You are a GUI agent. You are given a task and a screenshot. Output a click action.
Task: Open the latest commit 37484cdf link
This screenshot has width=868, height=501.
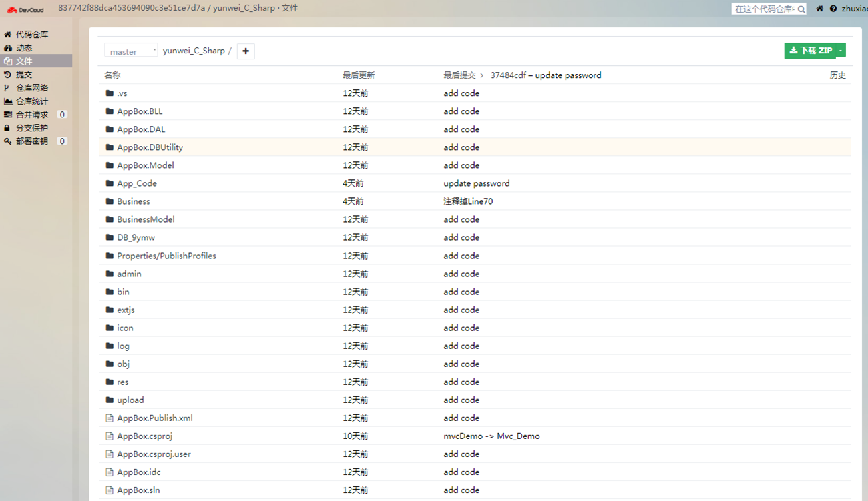pos(508,75)
